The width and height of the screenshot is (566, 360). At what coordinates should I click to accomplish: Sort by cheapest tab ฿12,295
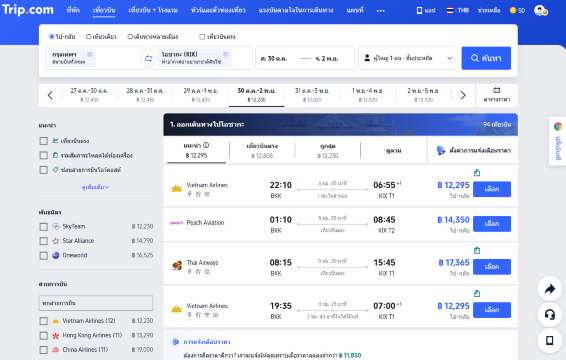(x=196, y=151)
